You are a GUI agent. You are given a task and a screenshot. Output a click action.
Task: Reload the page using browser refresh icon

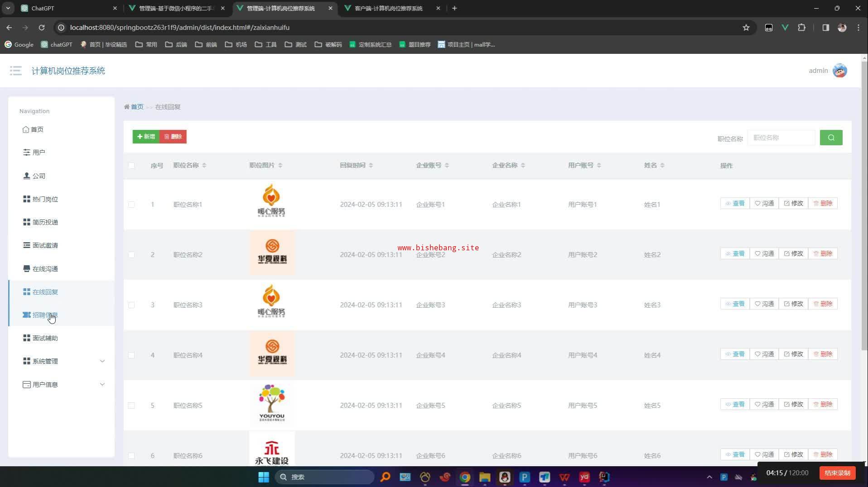42,28
